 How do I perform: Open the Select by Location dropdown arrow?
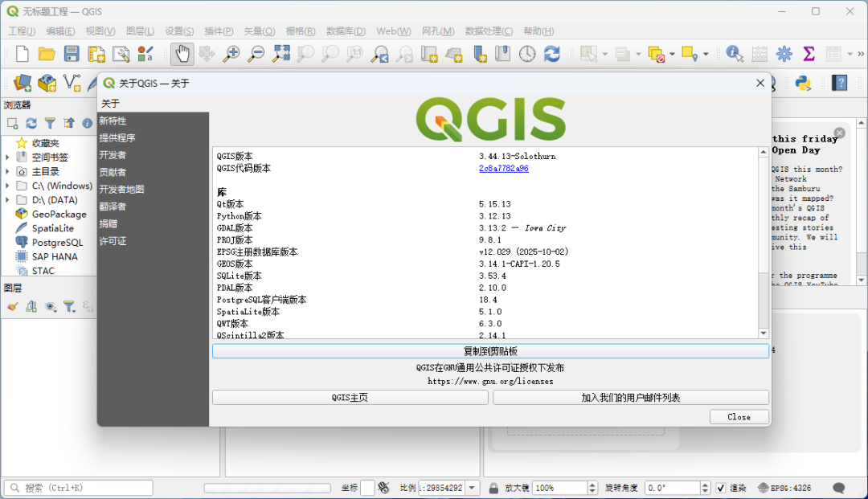pos(706,54)
